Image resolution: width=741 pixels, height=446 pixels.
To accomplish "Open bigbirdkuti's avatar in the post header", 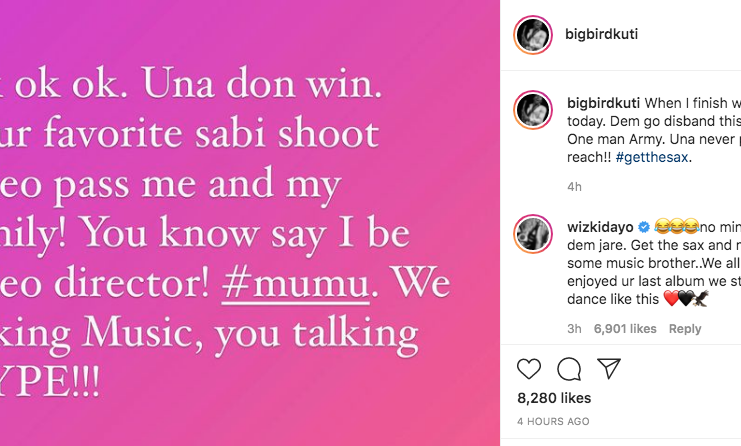I will click(x=533, y=35).
